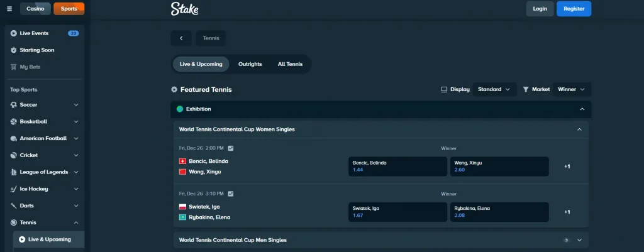Open the Market Winner dropdown

tap(572, 89)
